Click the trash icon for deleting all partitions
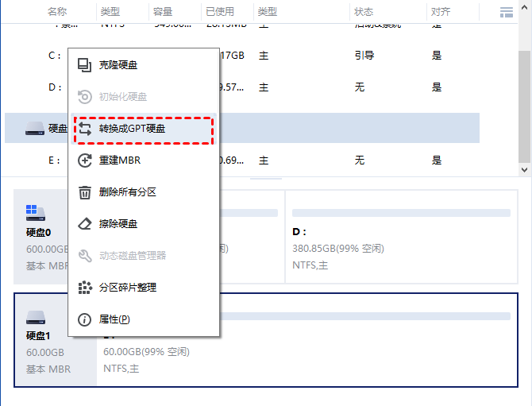Viewport: 532px width, 406px height. pyautogui.click(x=84, y=192)
